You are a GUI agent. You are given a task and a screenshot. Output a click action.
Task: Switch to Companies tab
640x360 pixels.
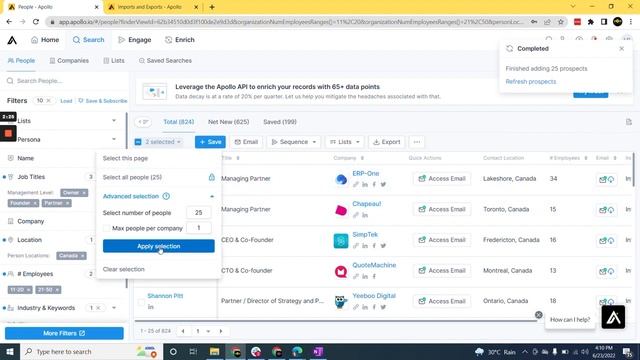[69, 61]
